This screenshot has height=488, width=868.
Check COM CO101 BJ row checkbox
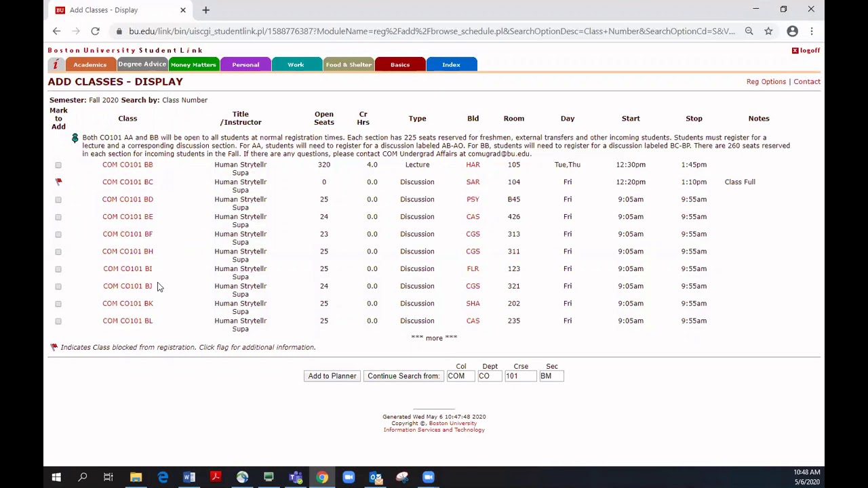[58, 286]
